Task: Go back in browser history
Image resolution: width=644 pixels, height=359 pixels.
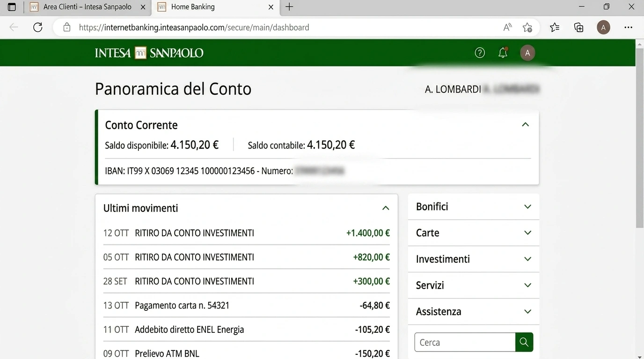Action: 14,27
